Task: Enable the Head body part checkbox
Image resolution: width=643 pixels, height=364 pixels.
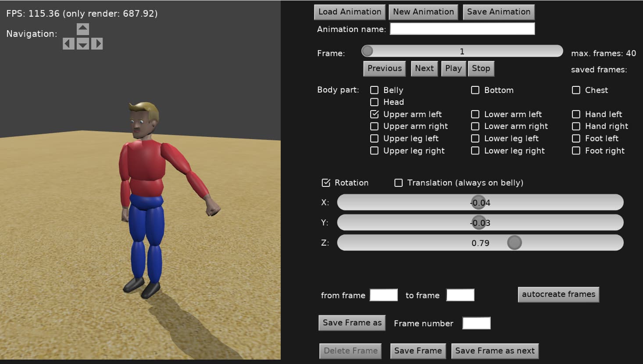Action: point(374,102)
